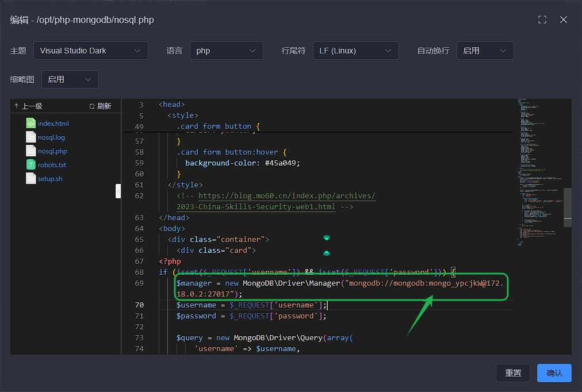Close the file editor dialog
The width and height of the screenshot is (582, 392).
564,20
